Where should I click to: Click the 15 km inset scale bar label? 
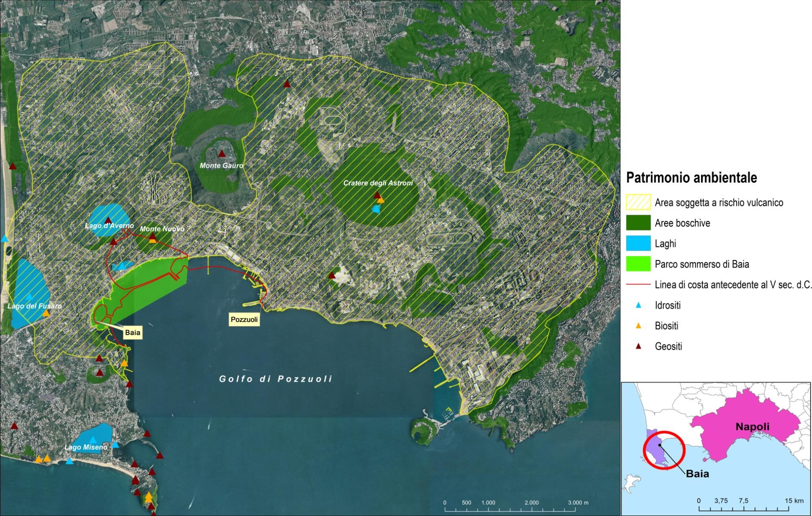794,501
